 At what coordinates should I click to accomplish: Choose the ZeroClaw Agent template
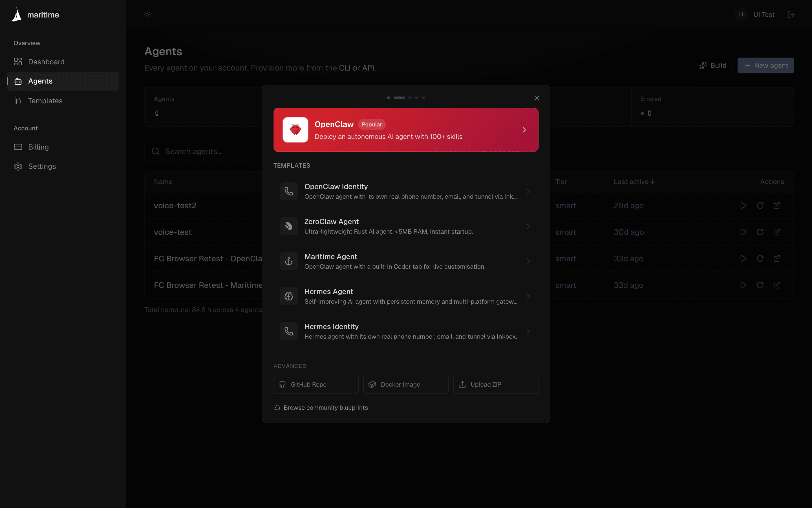pos(406,226)
